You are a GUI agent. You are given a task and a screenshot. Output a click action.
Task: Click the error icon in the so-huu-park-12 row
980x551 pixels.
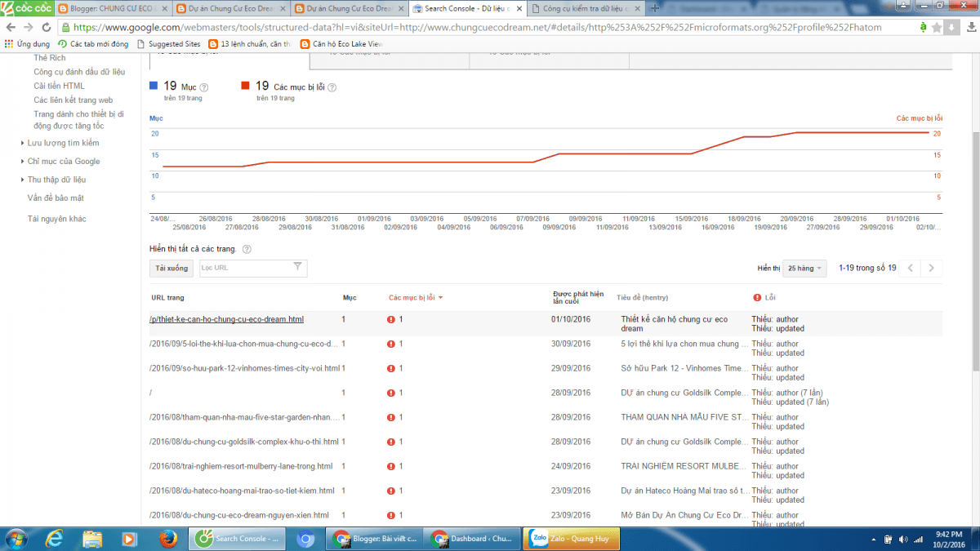(391, 368)
